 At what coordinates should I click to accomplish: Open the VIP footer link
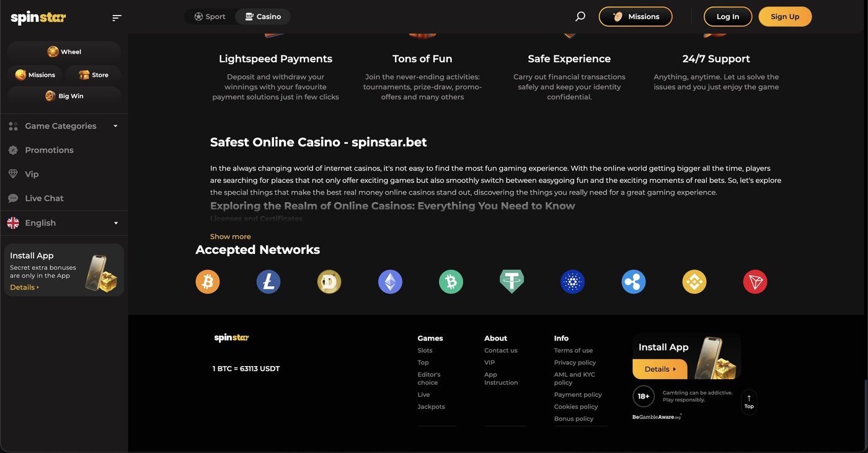click(489, 362)
